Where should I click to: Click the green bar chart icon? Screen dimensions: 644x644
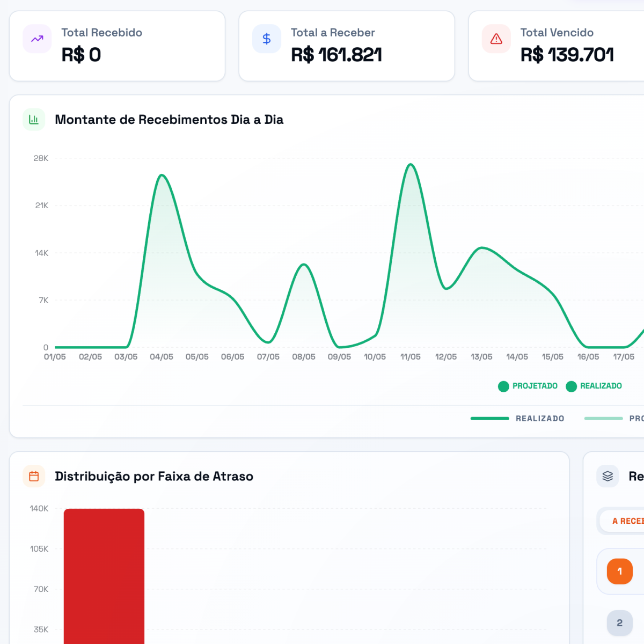[34, 120]
